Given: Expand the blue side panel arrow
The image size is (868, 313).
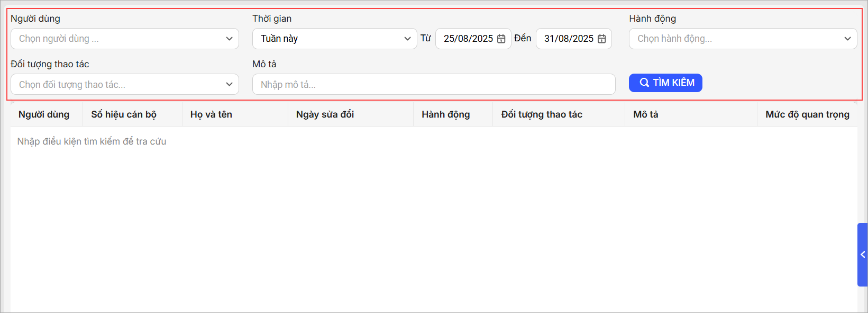Looking at the screenshot, I should pos(862,255).
